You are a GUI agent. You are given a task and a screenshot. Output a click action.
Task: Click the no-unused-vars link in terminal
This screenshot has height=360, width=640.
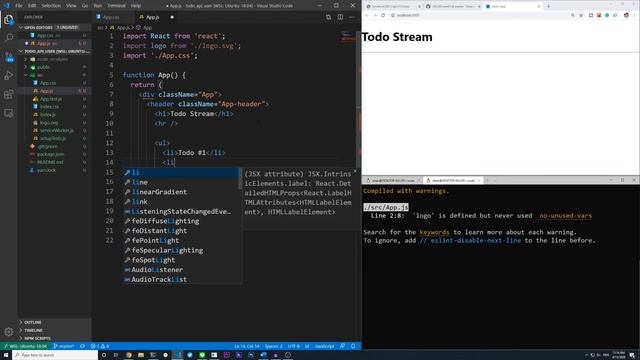(565, 216)
